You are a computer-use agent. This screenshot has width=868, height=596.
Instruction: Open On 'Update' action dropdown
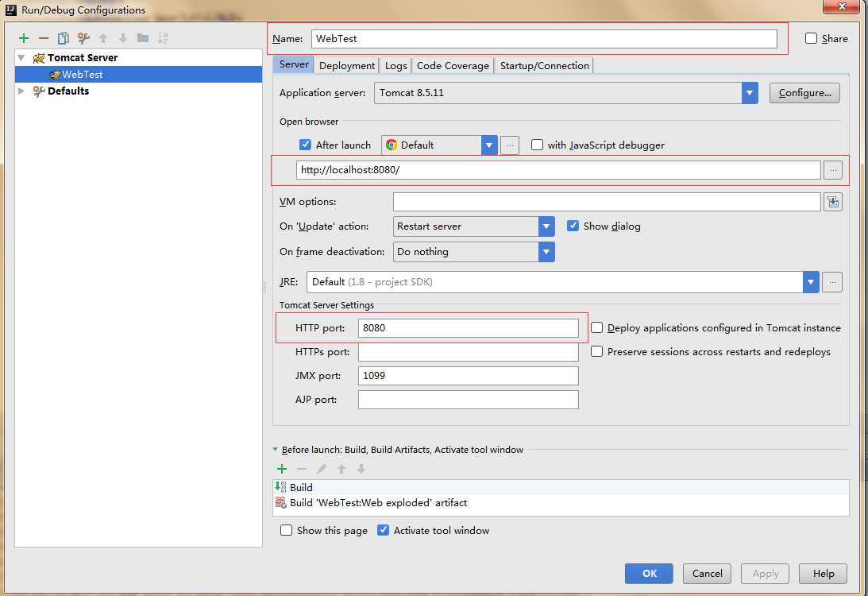coord(473,226)
